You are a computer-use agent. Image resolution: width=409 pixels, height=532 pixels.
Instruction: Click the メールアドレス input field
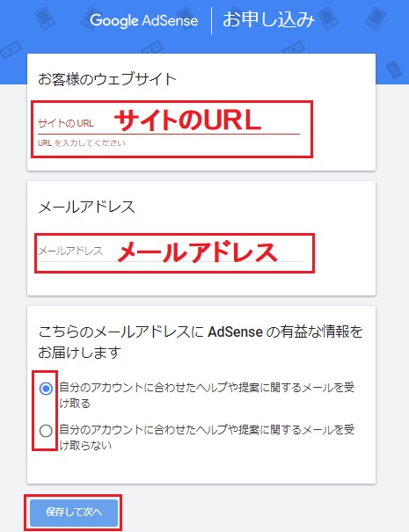pyautogui.click(x=170, y=251)
